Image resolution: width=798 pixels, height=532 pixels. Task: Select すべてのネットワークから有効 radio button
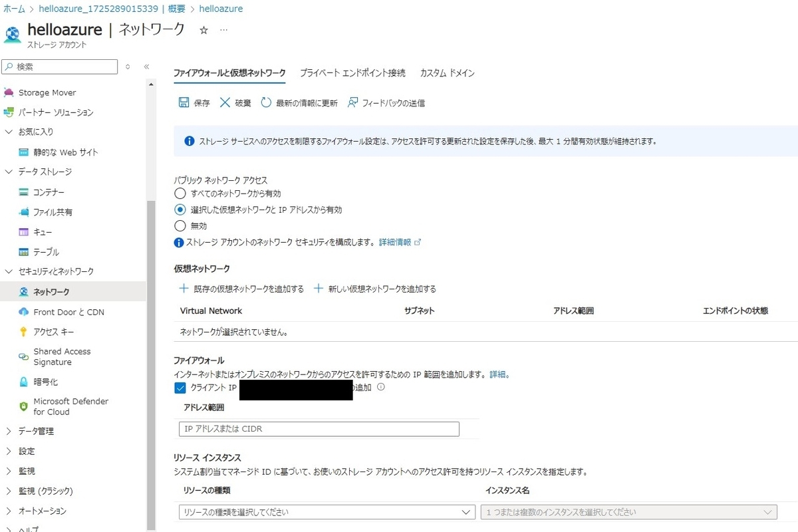(180, 194)
